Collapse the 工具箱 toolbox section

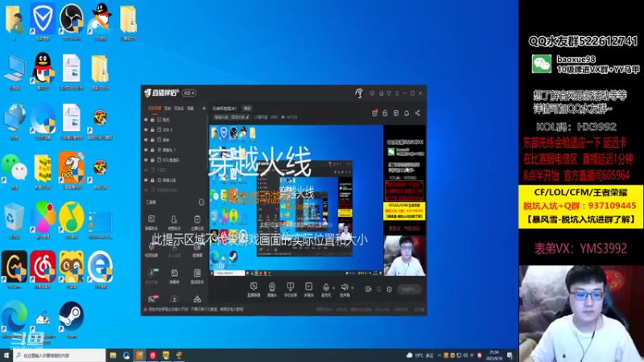(x=201, y=203)
